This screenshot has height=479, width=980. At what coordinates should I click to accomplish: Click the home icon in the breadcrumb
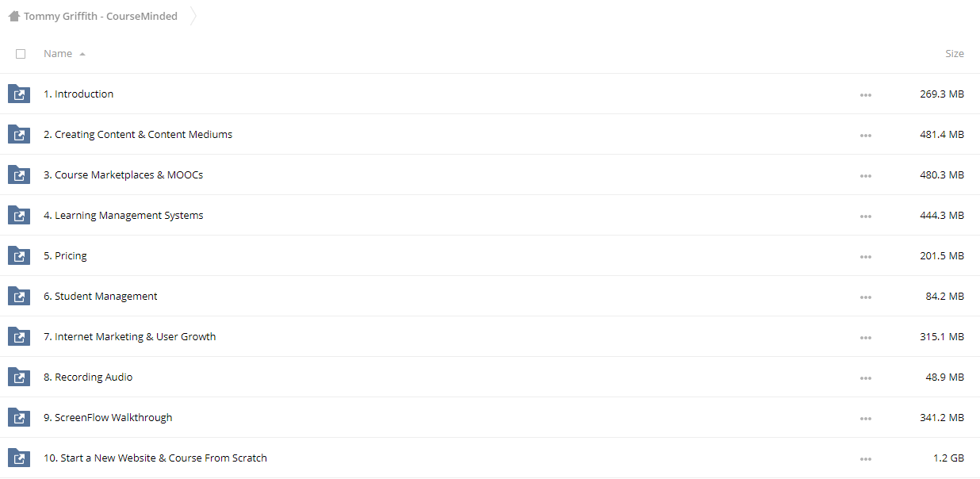(x=14, y=16)
